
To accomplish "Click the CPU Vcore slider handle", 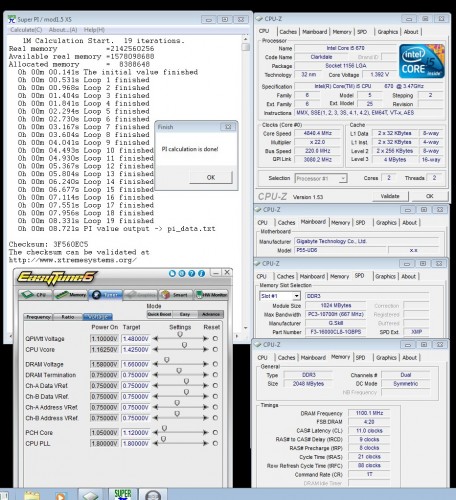I will pyautogui.click(x=184, y=346).
